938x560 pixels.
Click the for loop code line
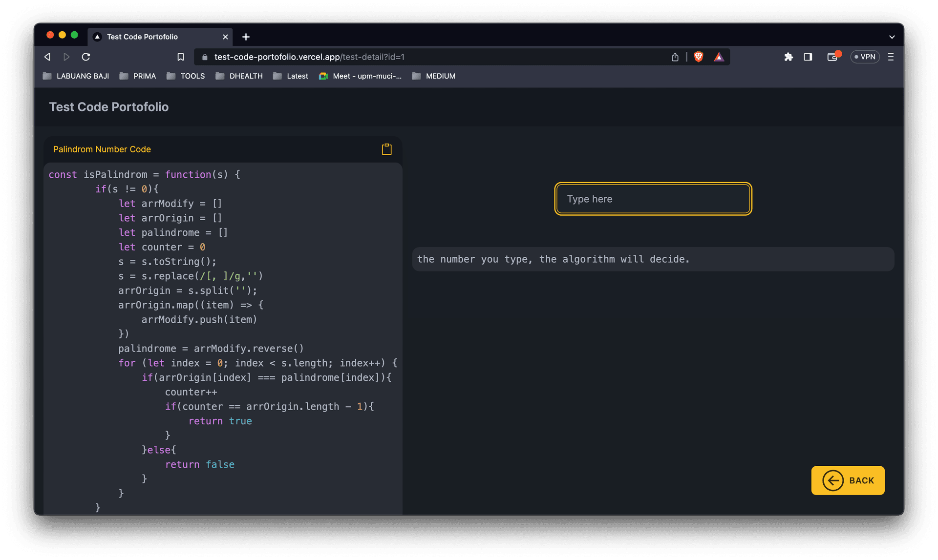[257, 363]
